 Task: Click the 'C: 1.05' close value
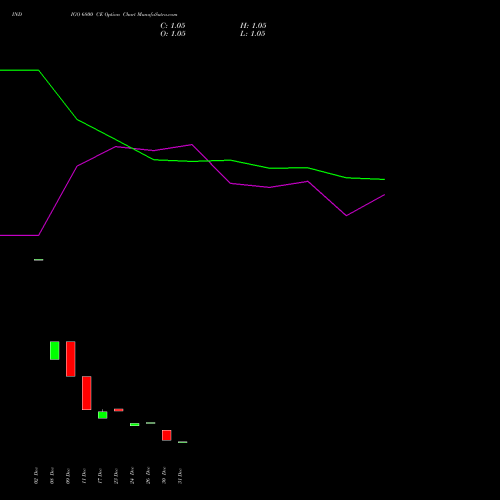tap(173, 26)
